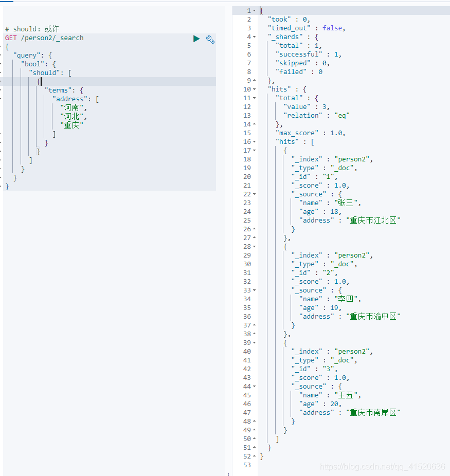The image size is (450, 476).
Task: Open the wrench request options menu
Action: [210, 39]
